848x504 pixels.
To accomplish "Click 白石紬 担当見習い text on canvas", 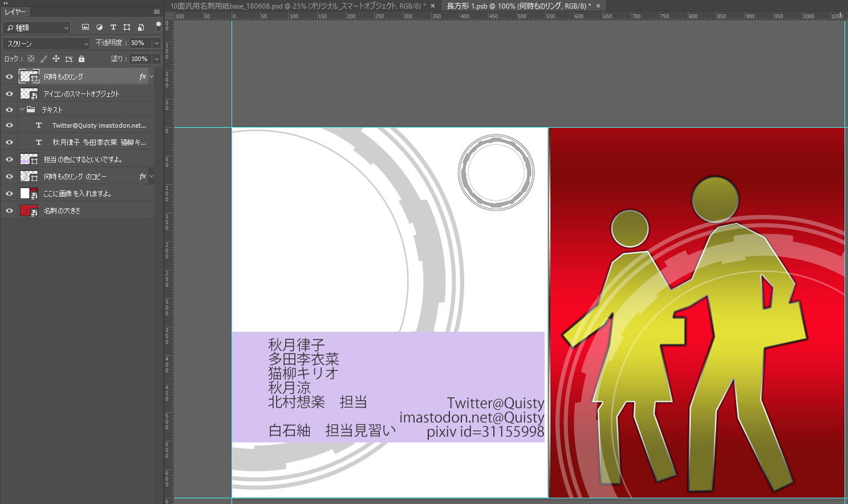I will pos(332,430).
